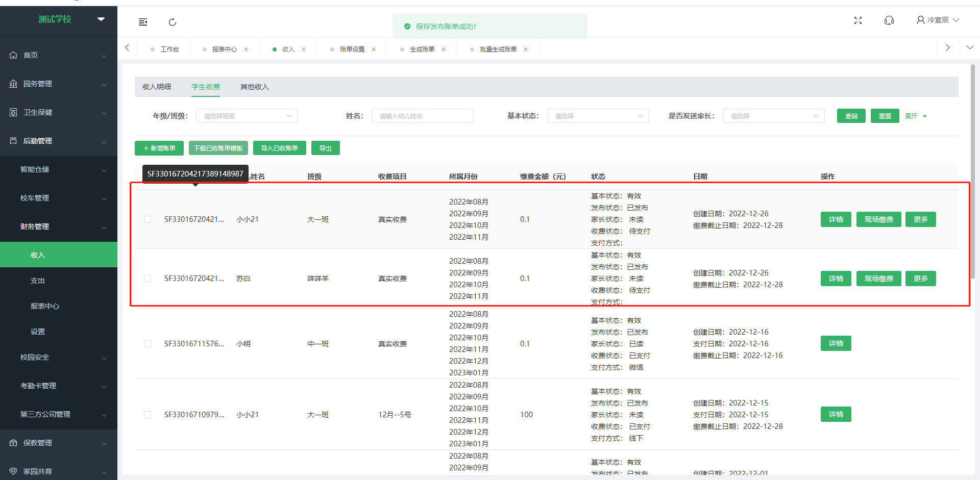Viewport: 980px width, 480px height.
Task: Close the 账单设置 tab
Action: (x=374, y=49)
